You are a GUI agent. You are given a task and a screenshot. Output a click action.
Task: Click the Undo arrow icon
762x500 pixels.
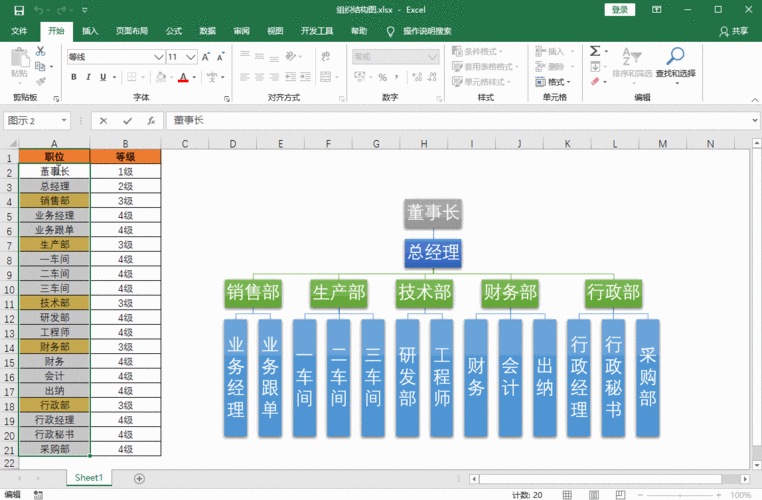[39, 10]
